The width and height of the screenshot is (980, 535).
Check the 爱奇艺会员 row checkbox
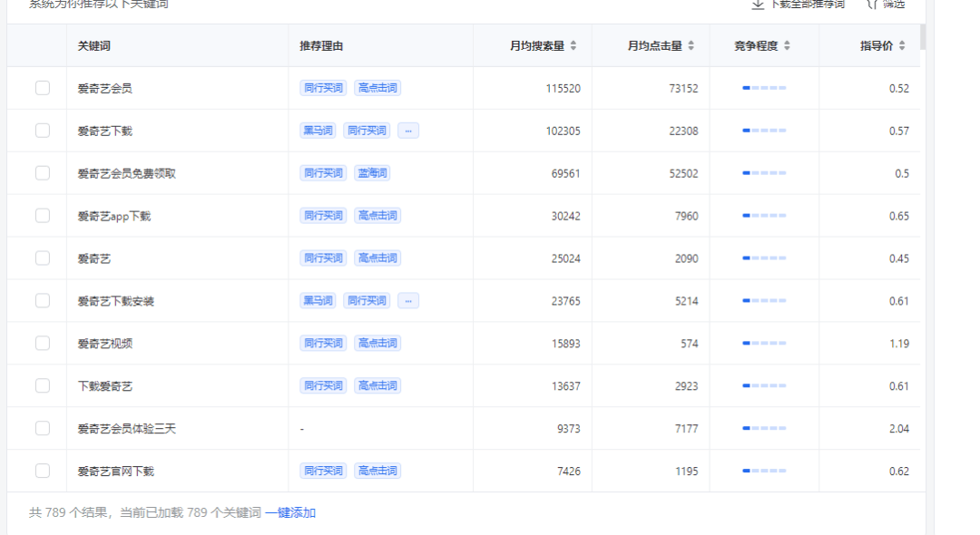43,88
